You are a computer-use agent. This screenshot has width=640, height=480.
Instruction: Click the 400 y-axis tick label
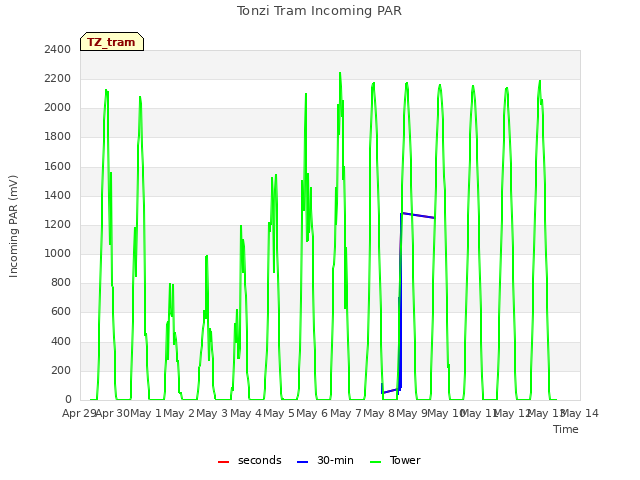click(x=61, y=341)
